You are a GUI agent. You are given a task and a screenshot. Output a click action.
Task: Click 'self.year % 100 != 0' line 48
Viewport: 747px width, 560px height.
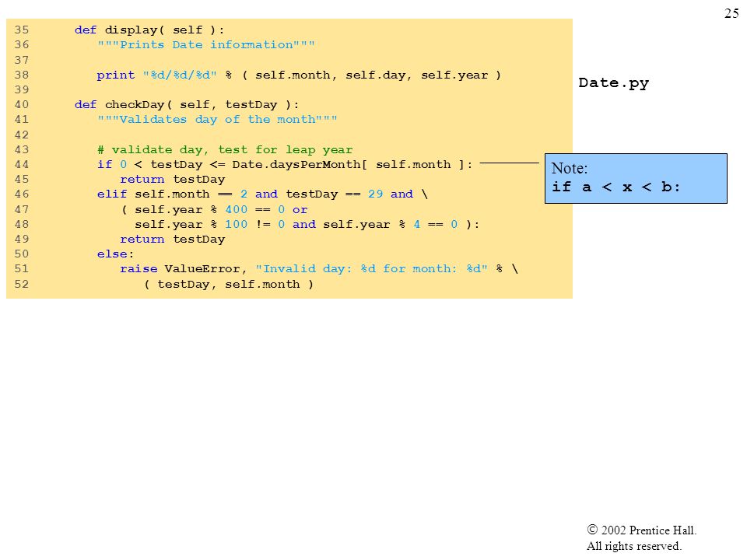click(307, 224)
